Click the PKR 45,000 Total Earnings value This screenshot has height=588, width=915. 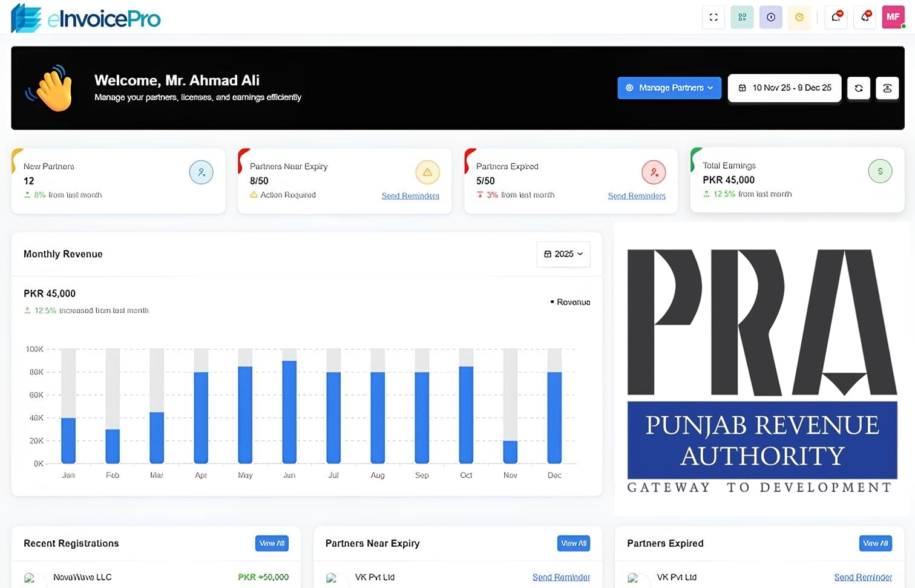coord(729,180)
